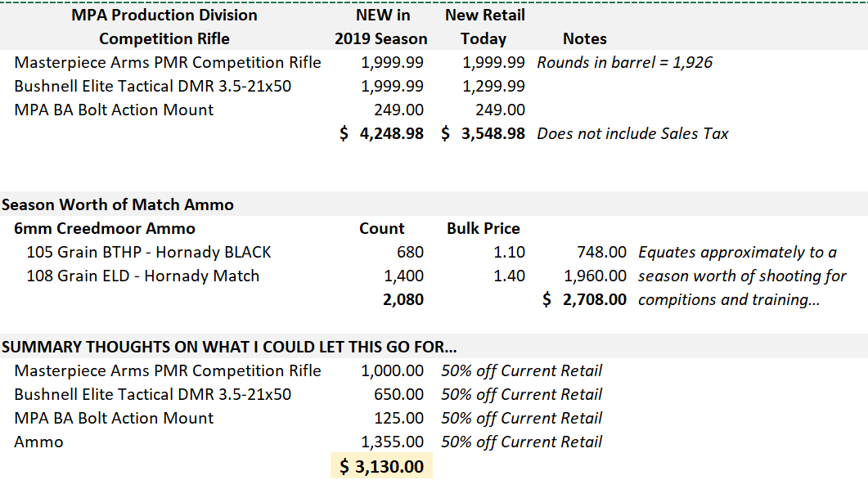Click the "Today" header cell
Screen dimensions: 868x498
pyautogui.click(x=483, y=38)
